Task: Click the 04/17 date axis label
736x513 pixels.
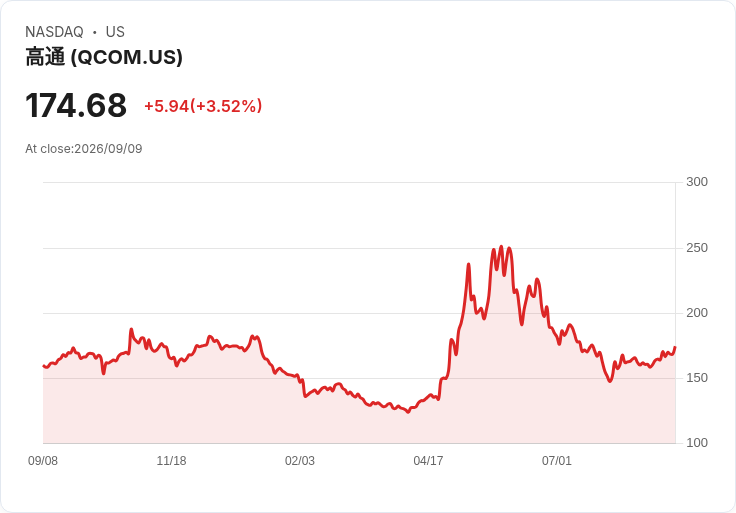Action: (428, 461)
